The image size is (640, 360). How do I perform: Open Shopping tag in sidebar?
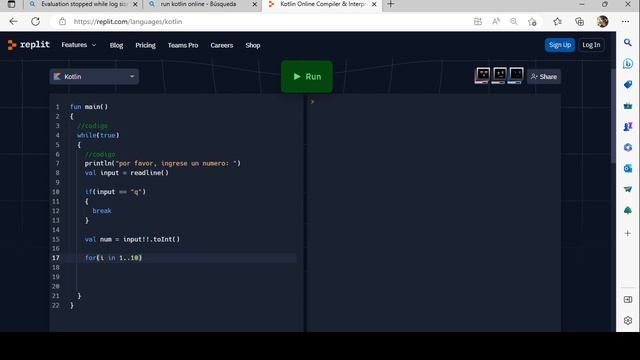pos(628,84)
